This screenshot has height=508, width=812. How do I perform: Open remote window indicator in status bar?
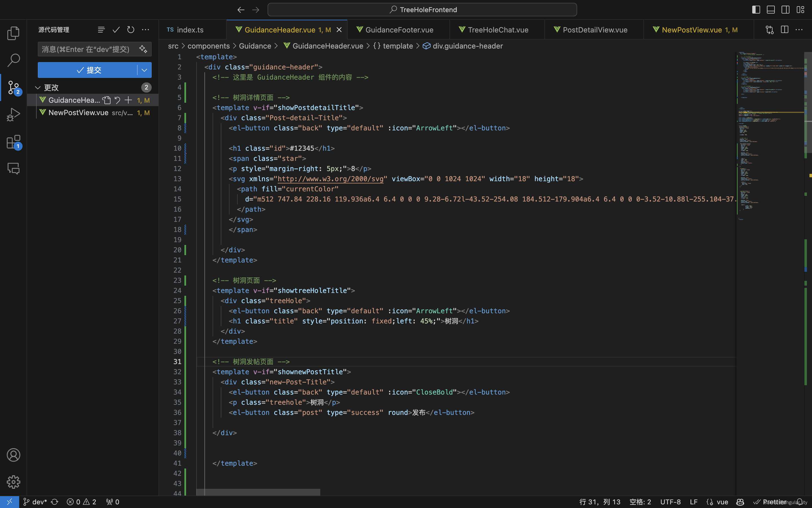tap(9, 502)
